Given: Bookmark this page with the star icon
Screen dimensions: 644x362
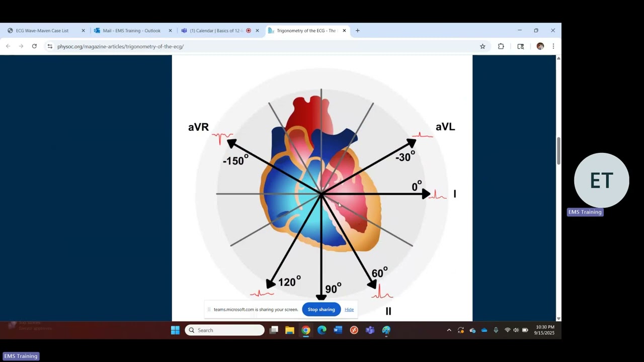Looking at the screenshot, I should click(x=482, y=46).
